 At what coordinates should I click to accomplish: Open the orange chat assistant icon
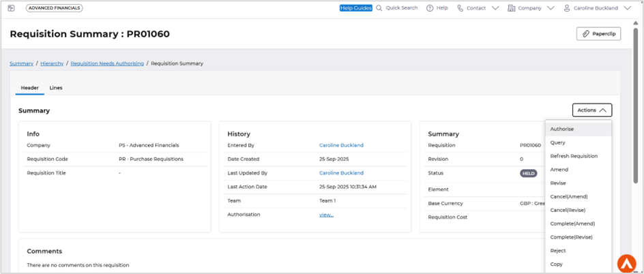click(626, 262)
